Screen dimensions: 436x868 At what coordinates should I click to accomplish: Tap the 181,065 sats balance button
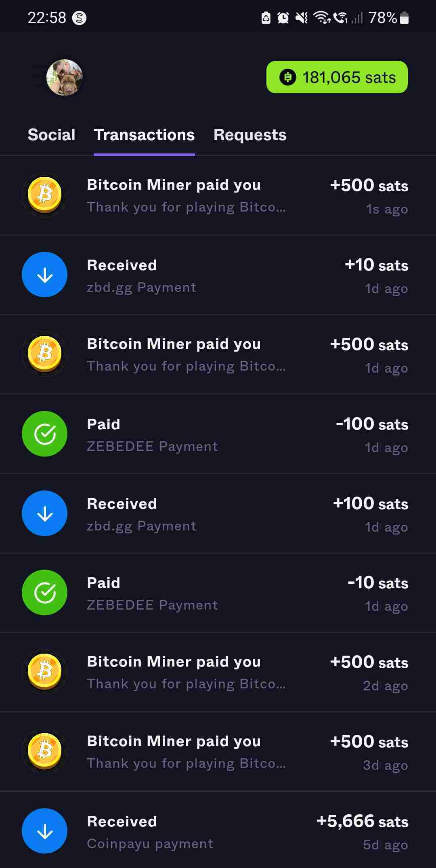(337, 77)
